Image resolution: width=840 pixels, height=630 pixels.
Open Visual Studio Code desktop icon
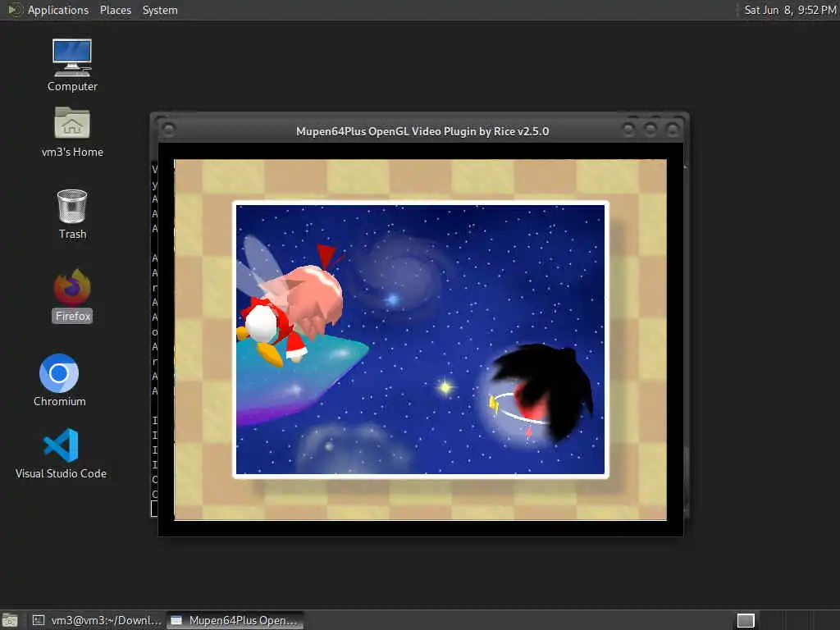click(x=61, y=453)
